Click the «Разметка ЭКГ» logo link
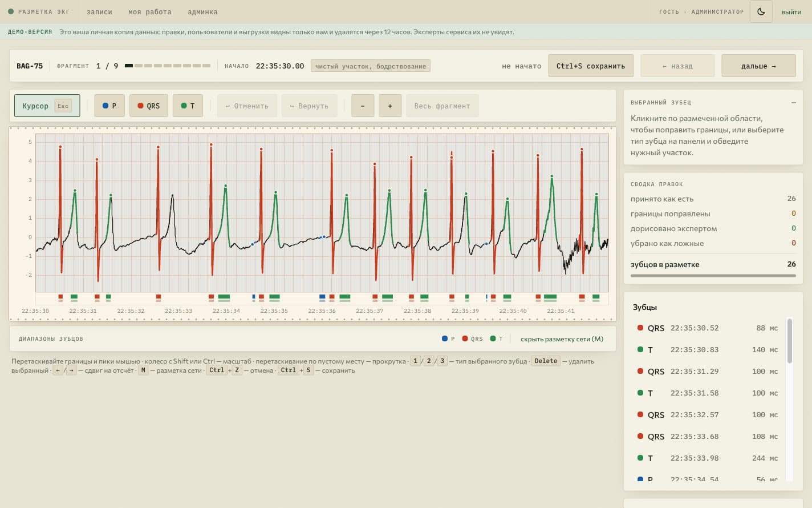The width and height of the screenshot is (812, 508). pyautogui.click(x=38, y=11)
